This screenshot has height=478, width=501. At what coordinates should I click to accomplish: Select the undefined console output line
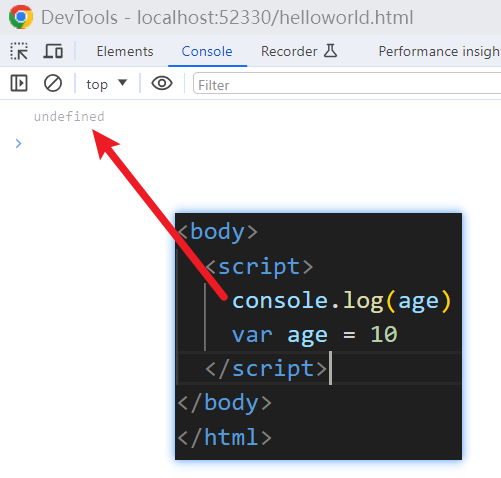click(69, 116)
